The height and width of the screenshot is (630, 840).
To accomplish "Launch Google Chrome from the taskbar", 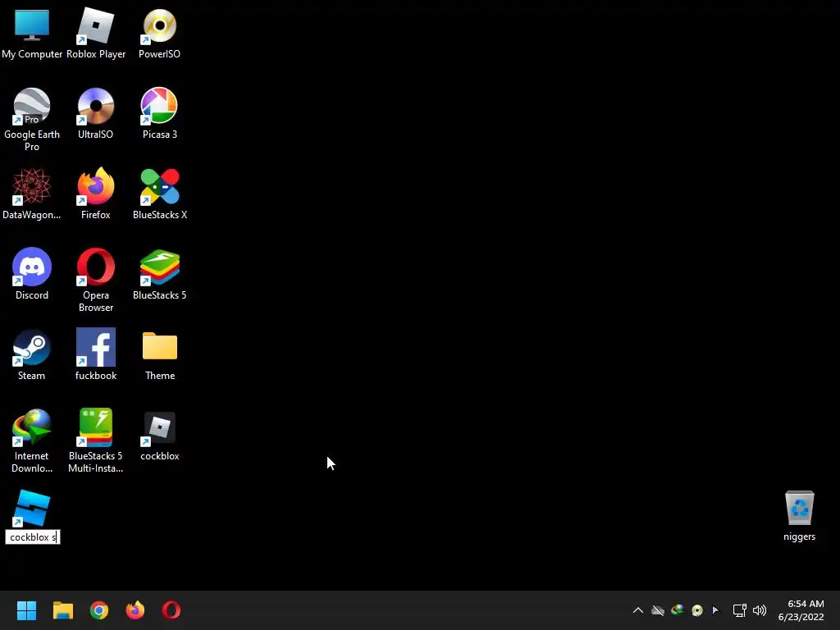I will pyautogui.click(x=99, y=610).
